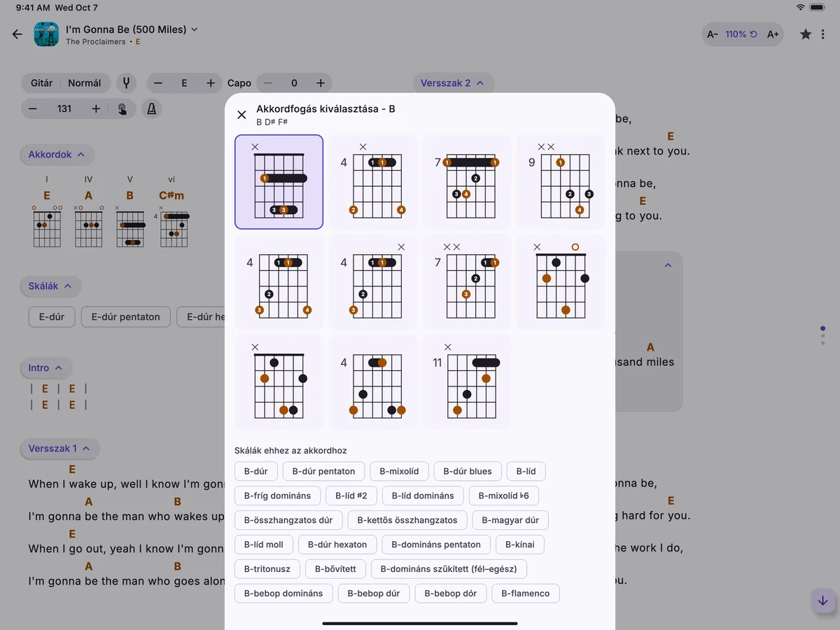Tap the purple scroll-down arrow button
840x630 pixels.
click(822, 601)
